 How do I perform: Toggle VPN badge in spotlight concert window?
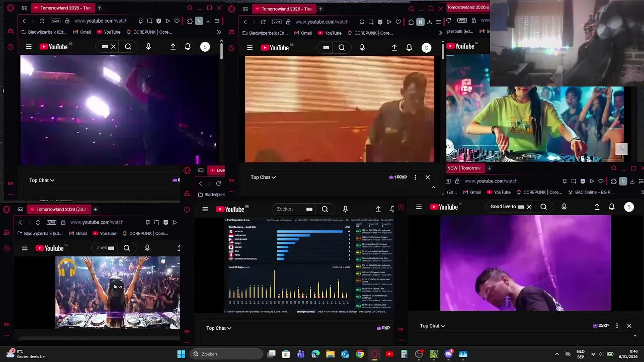point(55,21)
